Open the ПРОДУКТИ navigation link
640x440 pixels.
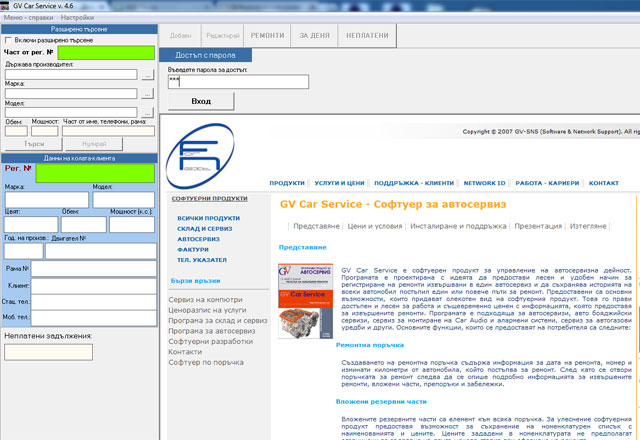coord(287,183)
